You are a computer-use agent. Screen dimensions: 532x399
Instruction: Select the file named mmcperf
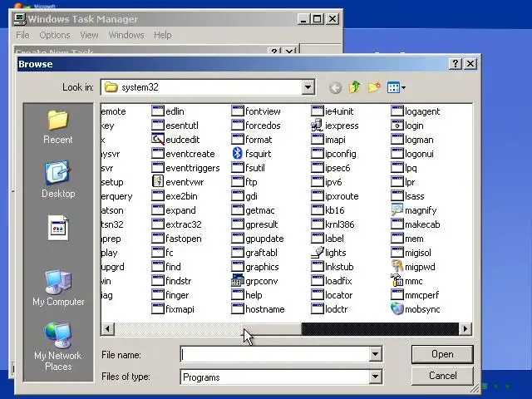[422, 295]
